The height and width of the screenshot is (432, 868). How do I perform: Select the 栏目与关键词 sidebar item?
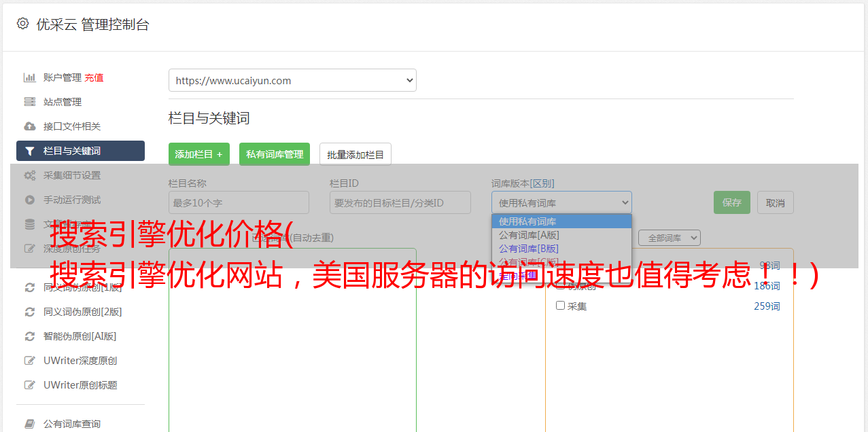coord(80,151)
